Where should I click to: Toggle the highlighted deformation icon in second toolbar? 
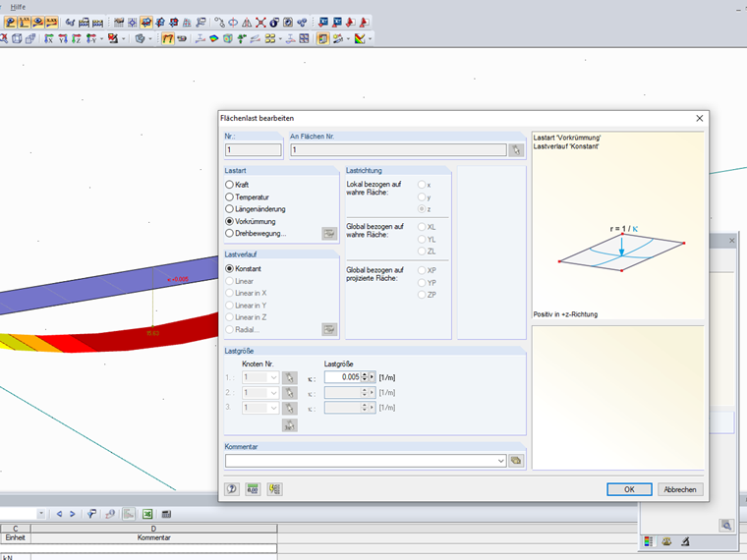coord(168,38)
